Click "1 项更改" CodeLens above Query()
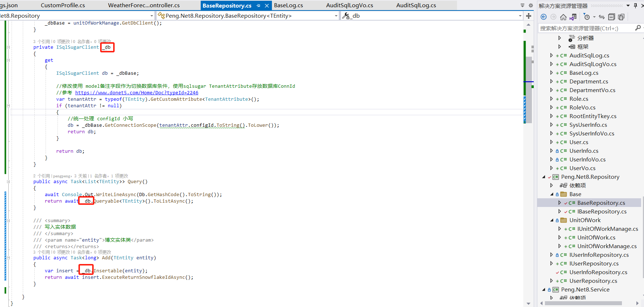Image resolution: width=644 pixels, height=307 pixels. tap(120, 176)
